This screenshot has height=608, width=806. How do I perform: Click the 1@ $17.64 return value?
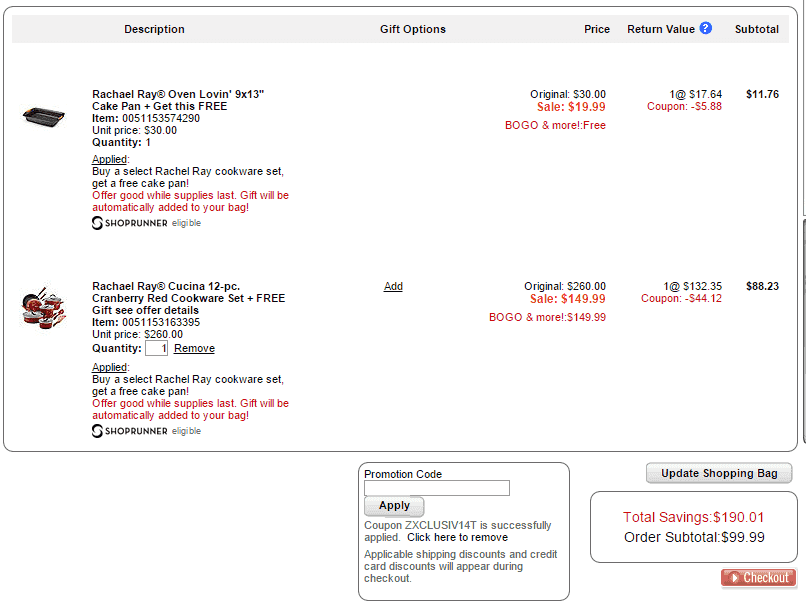tap(695, 94)
